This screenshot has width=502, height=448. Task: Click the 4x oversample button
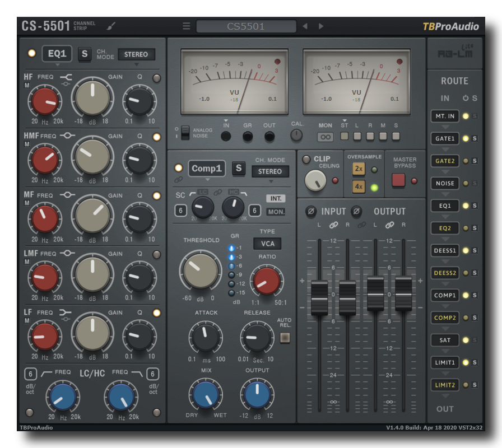pyautogui.click(x=359, y=186)
